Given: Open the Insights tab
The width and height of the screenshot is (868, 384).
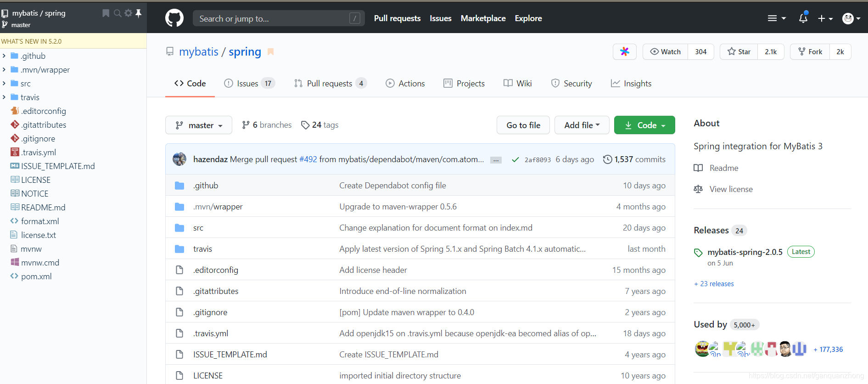Looking at the screenshot, I should 631,84.
